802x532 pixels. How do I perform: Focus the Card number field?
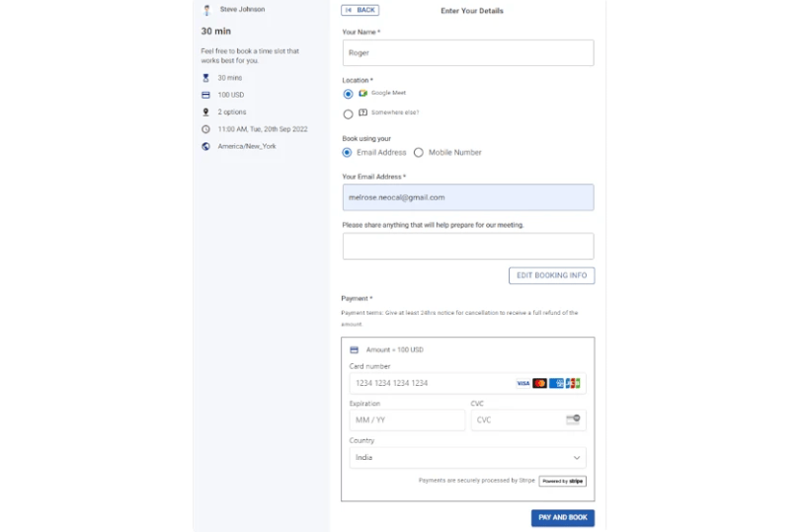click(430, 383)
